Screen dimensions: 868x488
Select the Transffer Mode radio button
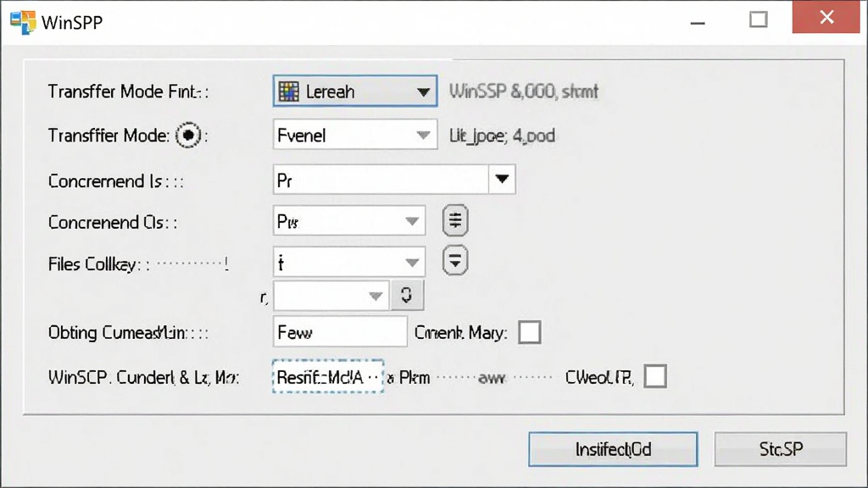click(x=188, y=135)
